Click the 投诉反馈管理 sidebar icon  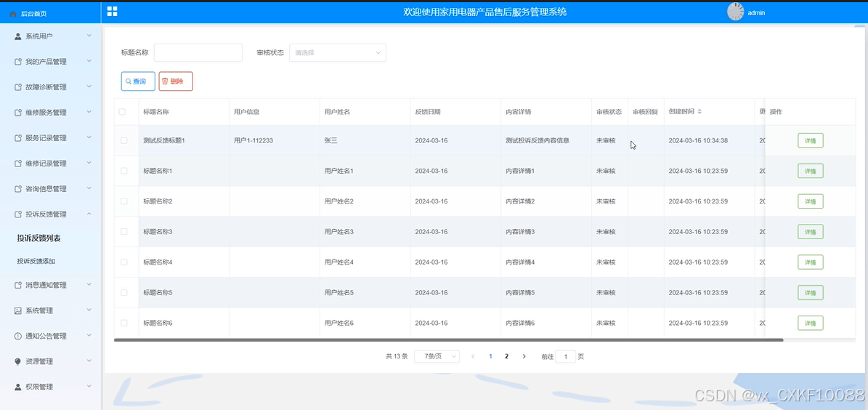(17, 214)
